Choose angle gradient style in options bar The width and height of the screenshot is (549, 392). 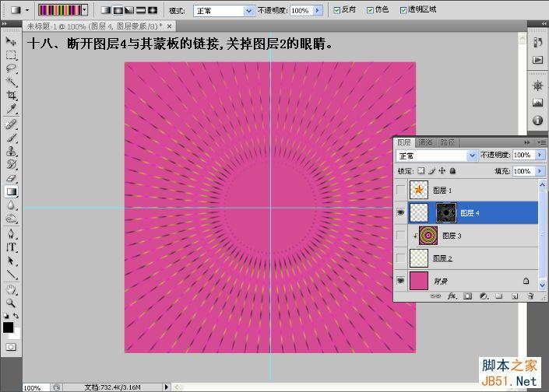coord(129,10)
